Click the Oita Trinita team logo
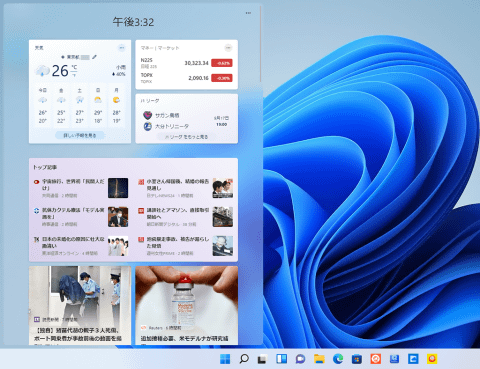480x369 pixels. click(x=148, y=126)
